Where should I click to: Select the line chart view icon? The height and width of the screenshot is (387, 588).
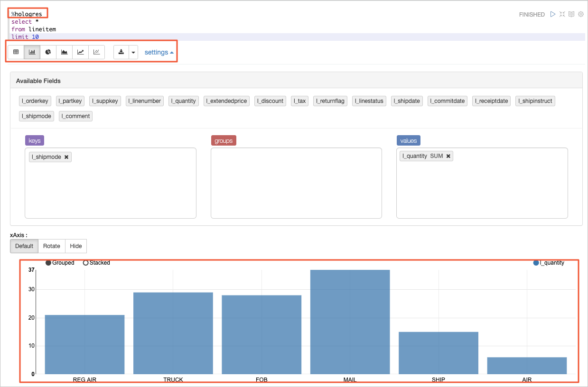coord(81,52)
